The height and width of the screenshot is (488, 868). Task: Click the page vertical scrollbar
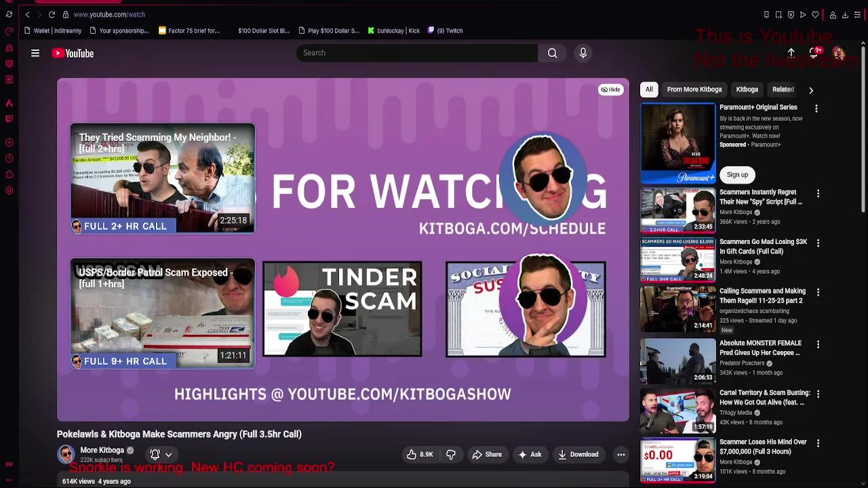[863, 129]
